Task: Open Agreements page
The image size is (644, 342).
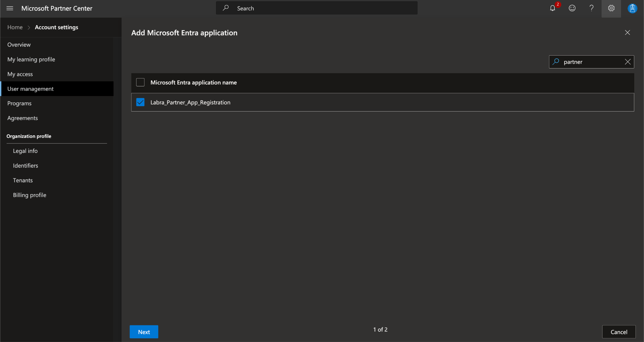Action: [x=57, y=118]
